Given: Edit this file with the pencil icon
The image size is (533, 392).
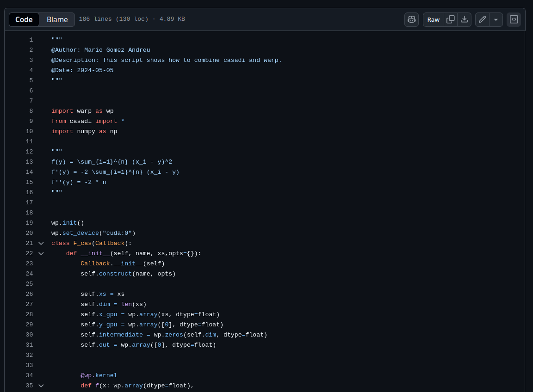Looking at the screenshot, I should (482, 19).
